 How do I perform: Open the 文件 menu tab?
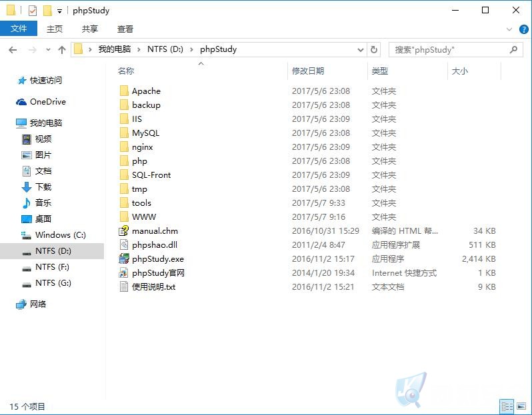(19, 29)
